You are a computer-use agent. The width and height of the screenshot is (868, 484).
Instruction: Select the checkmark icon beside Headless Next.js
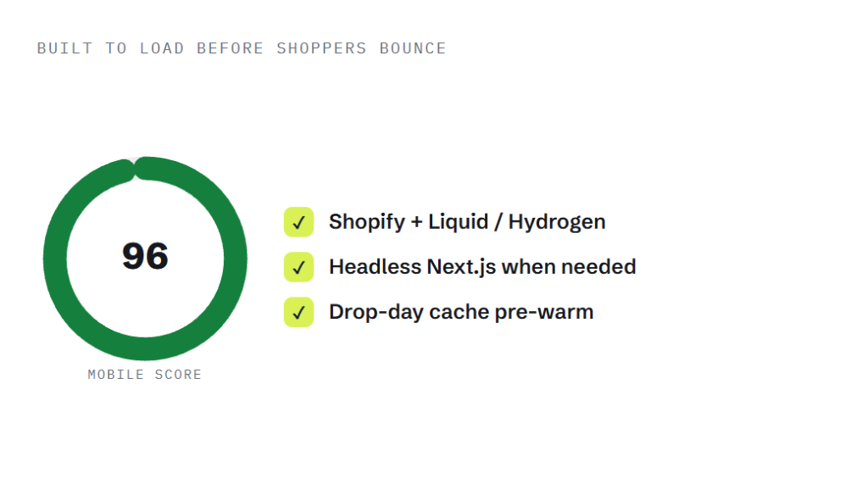point(299,267)
